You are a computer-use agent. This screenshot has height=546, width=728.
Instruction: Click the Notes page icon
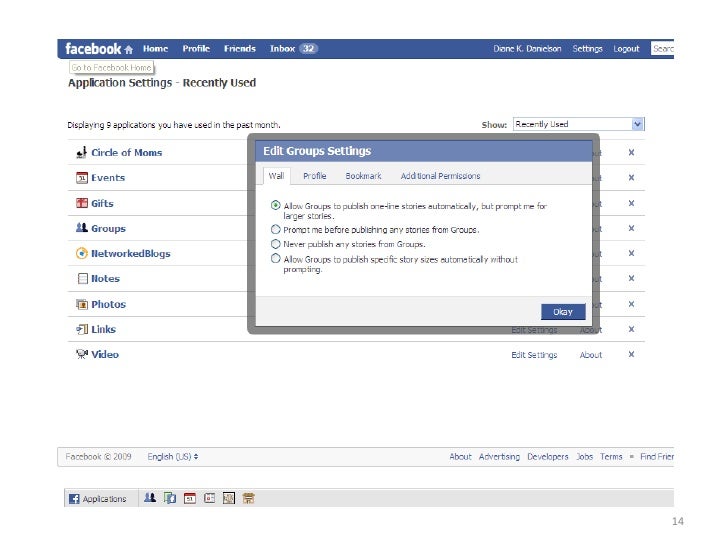pos(82,279)
